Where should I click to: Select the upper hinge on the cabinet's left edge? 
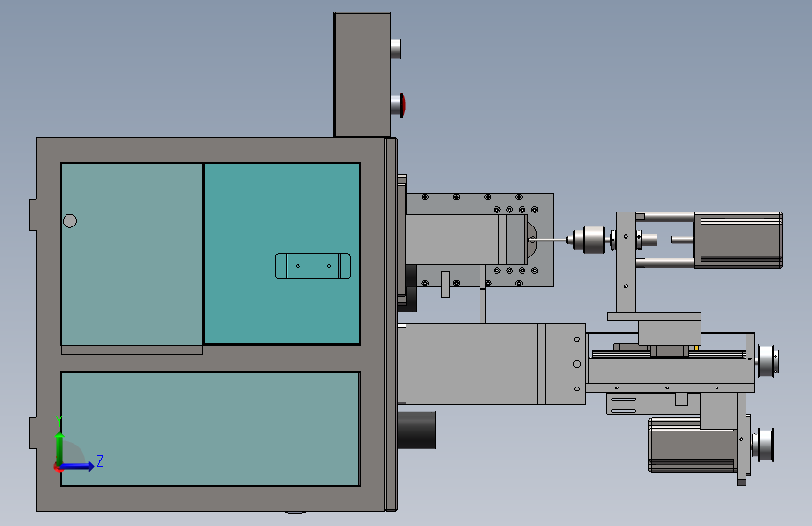tap(33, 215)
